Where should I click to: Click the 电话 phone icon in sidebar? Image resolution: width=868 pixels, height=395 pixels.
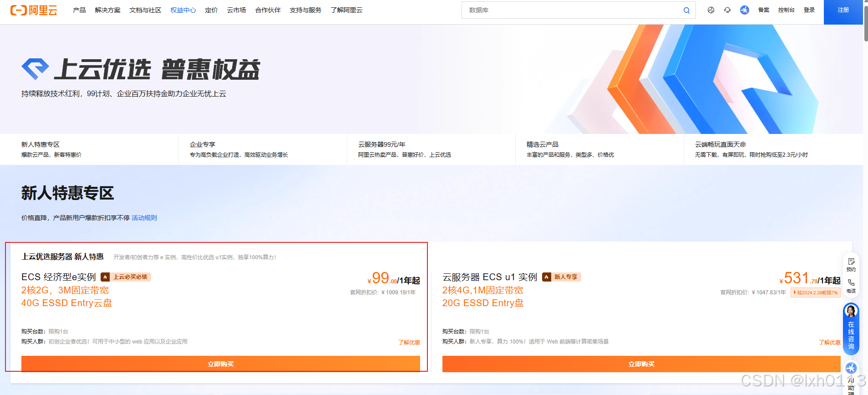851,286
